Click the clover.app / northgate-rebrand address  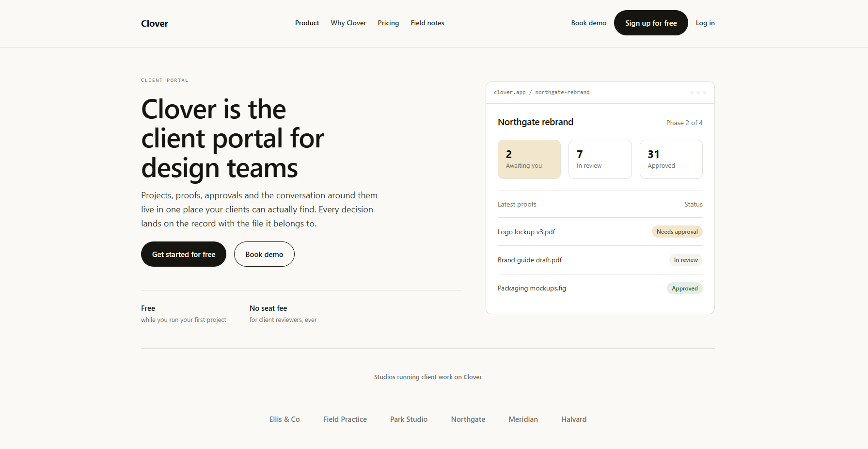(x=542, y=92)
